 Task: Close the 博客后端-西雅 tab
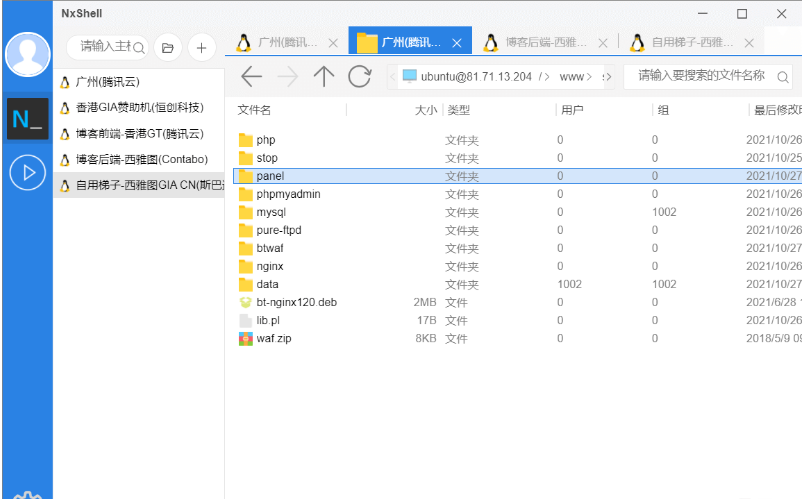tap(603, 43)
